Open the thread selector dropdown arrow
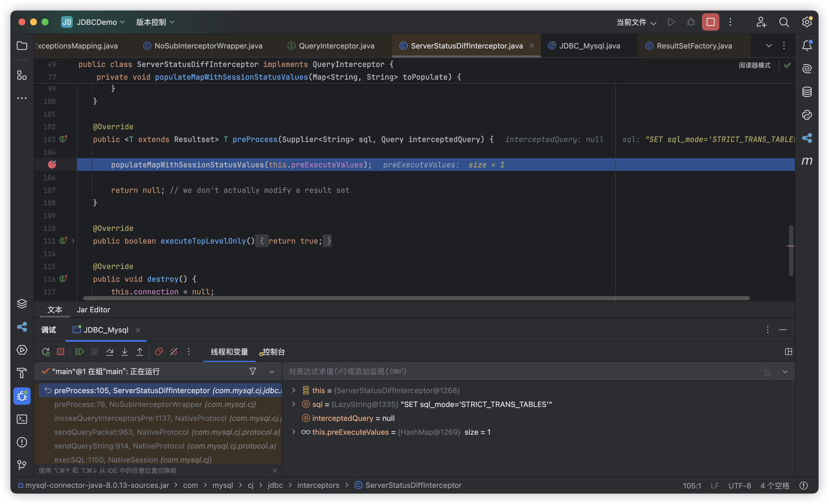Viewport: 829px width, 504px height. coord(272,372)
